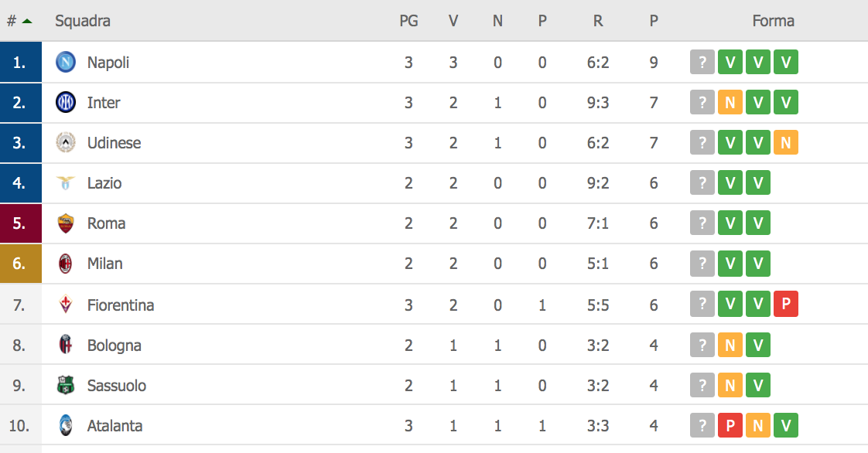Click Udinese's orange N draw badge

786,143
